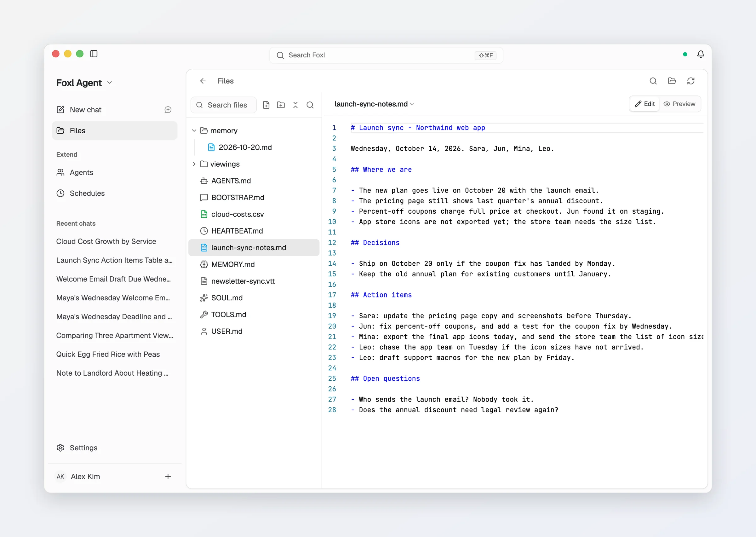Click the new folder icon
Viewport: 756px width, 537px height.
[x=281, y=105]
